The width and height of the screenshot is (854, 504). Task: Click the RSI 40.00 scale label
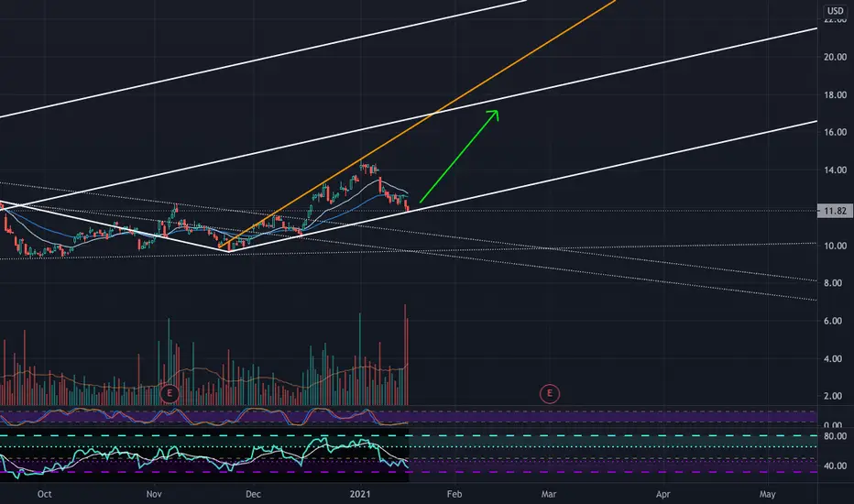(835, 466)
